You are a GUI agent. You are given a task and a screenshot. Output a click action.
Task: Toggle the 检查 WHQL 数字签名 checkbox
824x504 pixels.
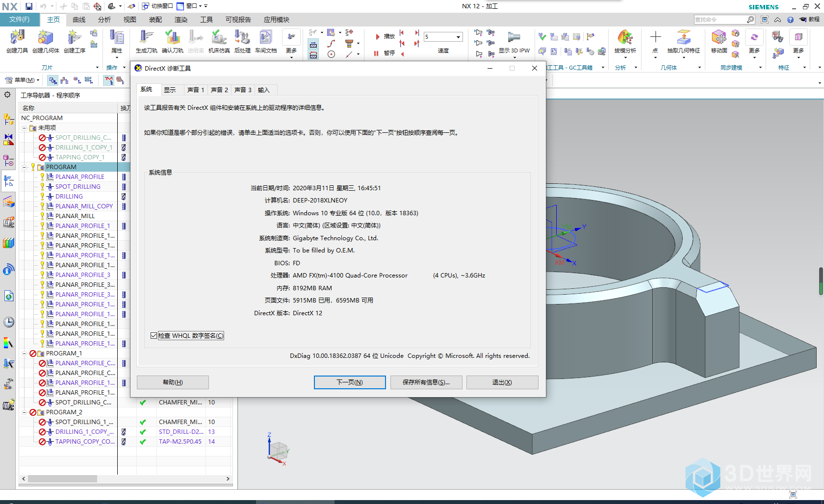coord(154,336)
